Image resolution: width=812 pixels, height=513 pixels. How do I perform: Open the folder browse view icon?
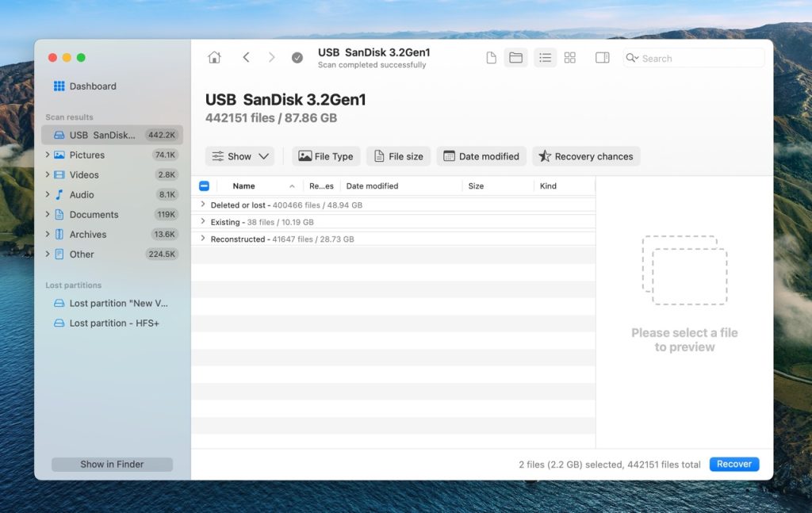point(515,57)
